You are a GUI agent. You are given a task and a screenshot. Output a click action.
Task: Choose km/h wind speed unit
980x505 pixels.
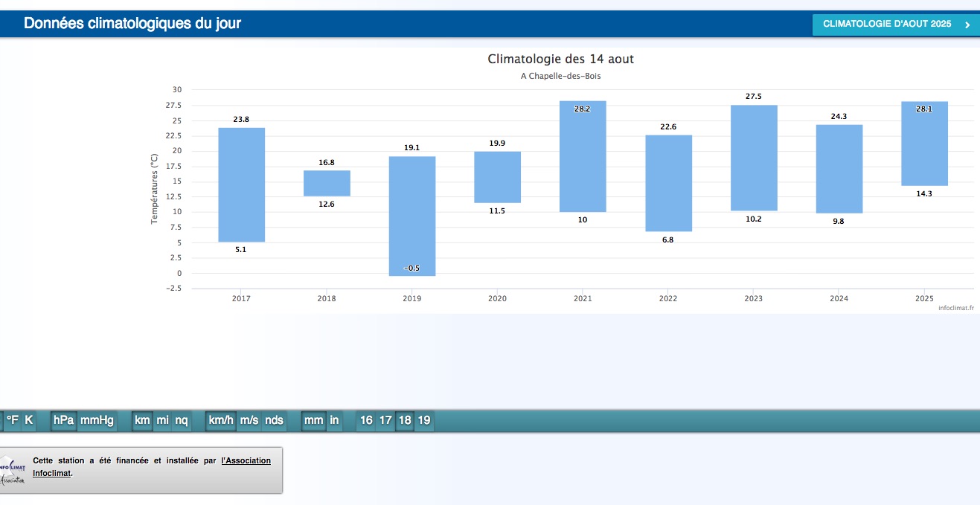tap(221, 420)
